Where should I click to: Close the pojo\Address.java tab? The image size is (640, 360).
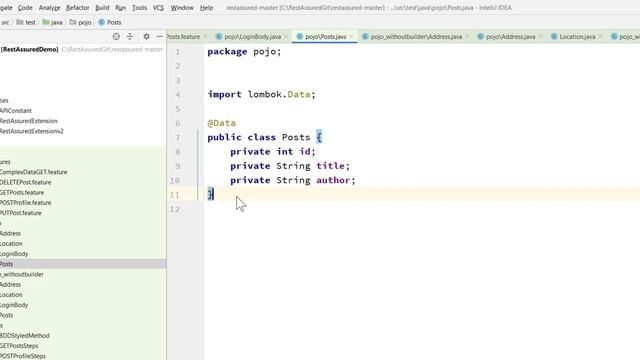pyautogui.click(x=540, y=37)
